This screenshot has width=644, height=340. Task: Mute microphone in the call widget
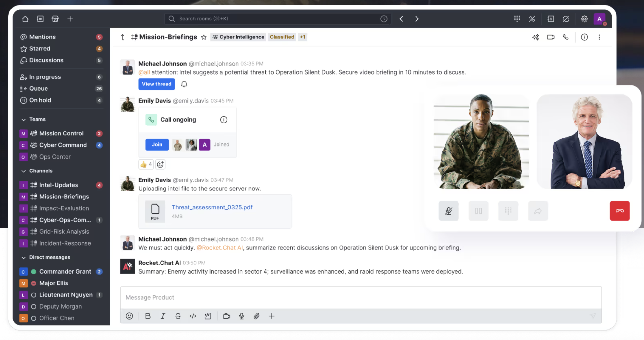(448, 211)
